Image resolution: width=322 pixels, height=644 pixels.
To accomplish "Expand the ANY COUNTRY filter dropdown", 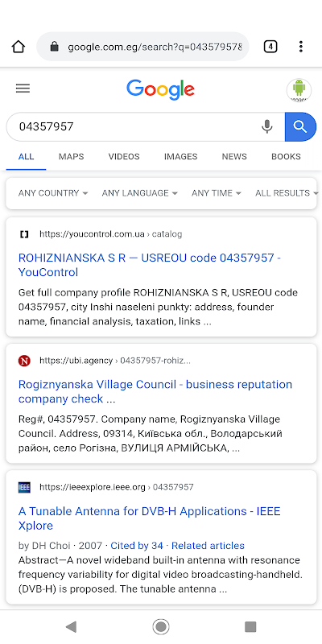I will point(53,193).
